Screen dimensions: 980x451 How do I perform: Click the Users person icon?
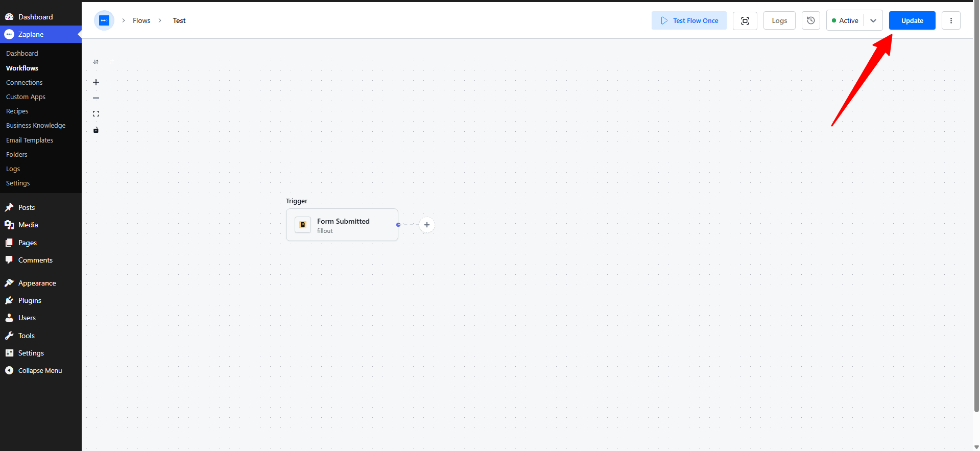pyautogui.click(x=9, y=318)
